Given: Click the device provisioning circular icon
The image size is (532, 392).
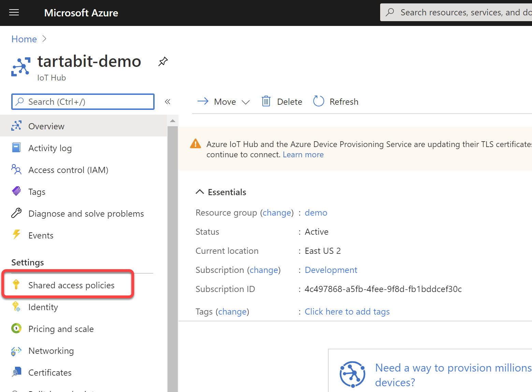Looking at the screenshot, I should [x=353, y=374].
